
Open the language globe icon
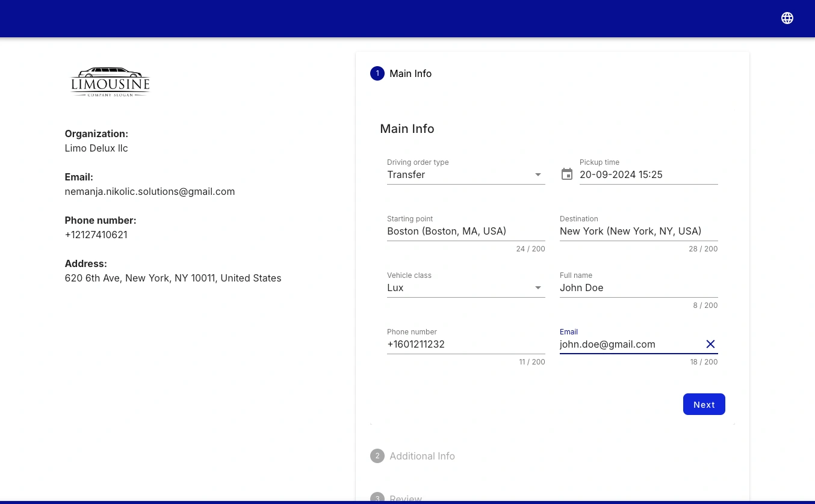coord(787,18)
